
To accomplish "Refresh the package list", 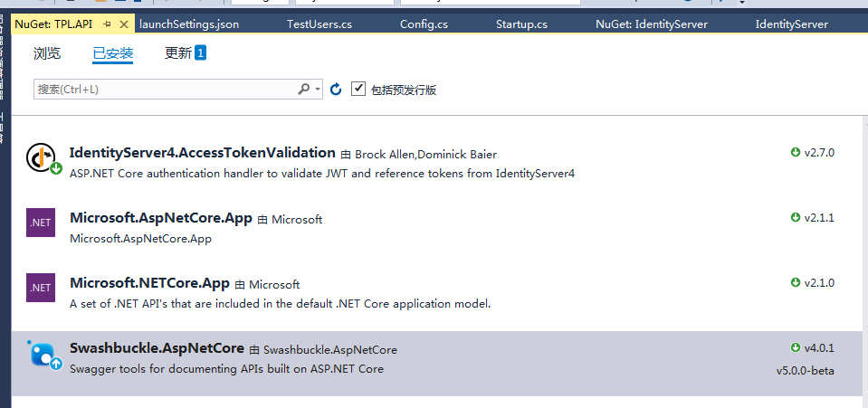I will [x=336, y=90].
